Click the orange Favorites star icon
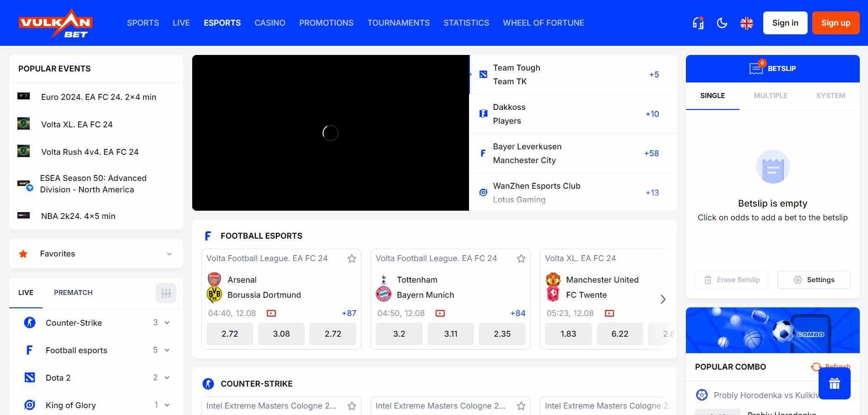The width and height of the screenshot is (868, 415). (23, 253)
